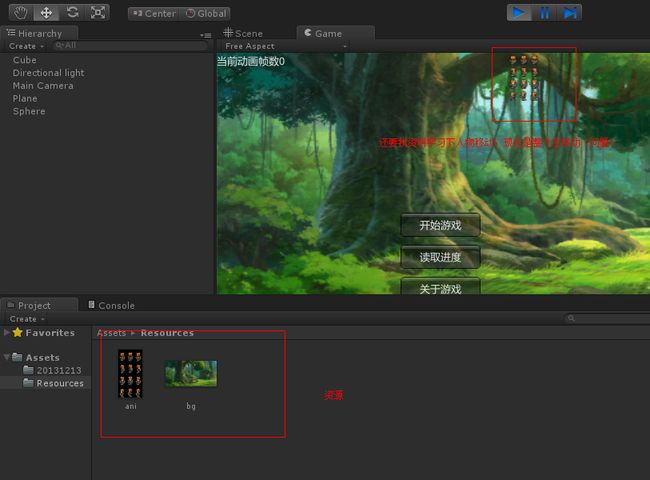This screenshot has height=480, width=650.
Task: Open the Hierarchy panel options menu
Action: point(206,36)
